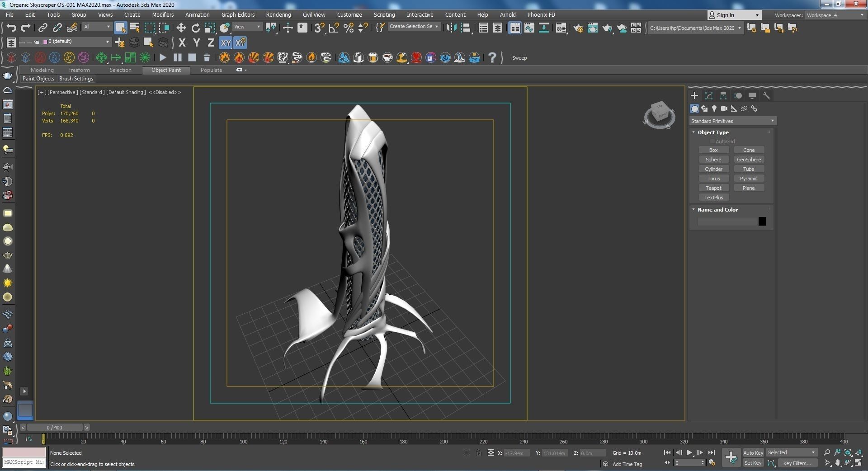Open the Utilities wrench panel icon

[x=767, y=96]
